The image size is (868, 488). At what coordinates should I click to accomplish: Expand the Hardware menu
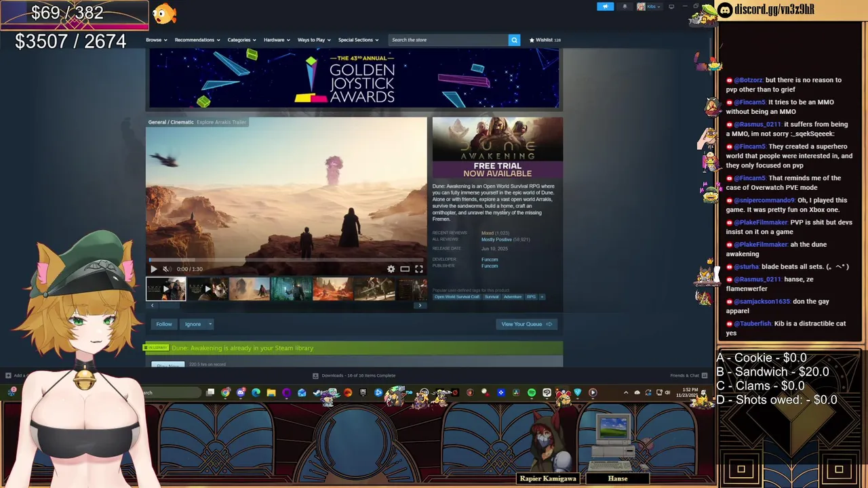pos(277,40)
